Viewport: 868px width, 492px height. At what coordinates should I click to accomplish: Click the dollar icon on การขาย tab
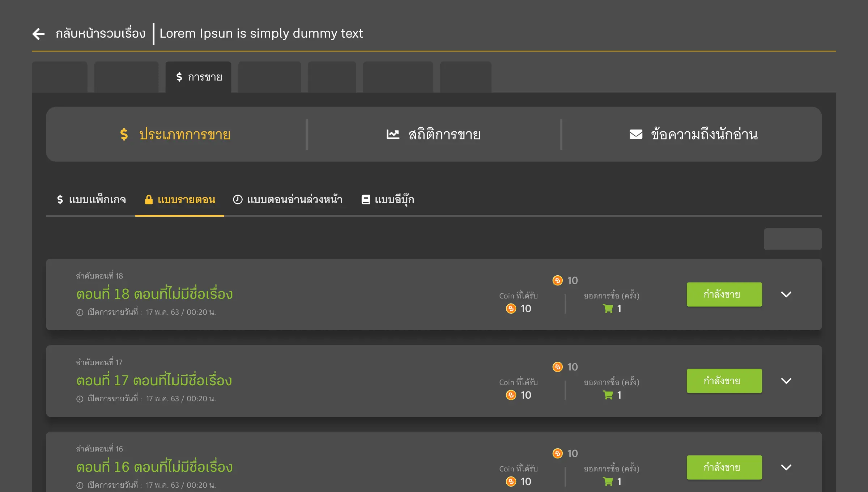click(179, 77)
